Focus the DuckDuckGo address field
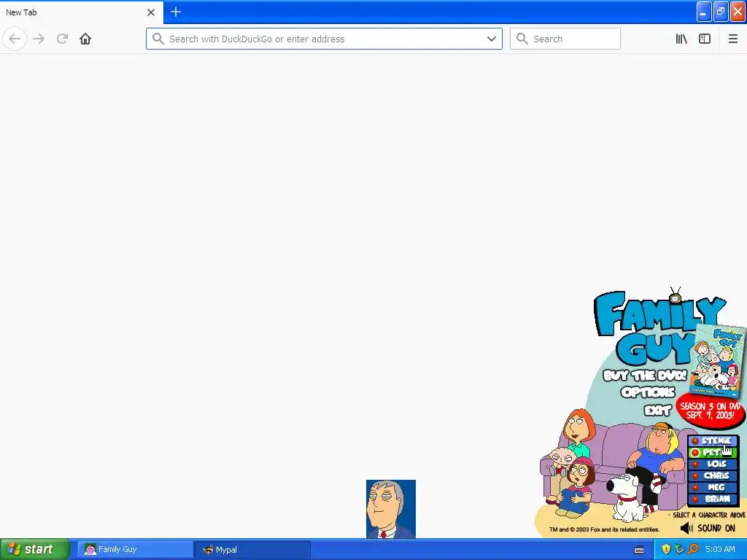Viewport: 747px width, 560px height. [x=324, y=39]
